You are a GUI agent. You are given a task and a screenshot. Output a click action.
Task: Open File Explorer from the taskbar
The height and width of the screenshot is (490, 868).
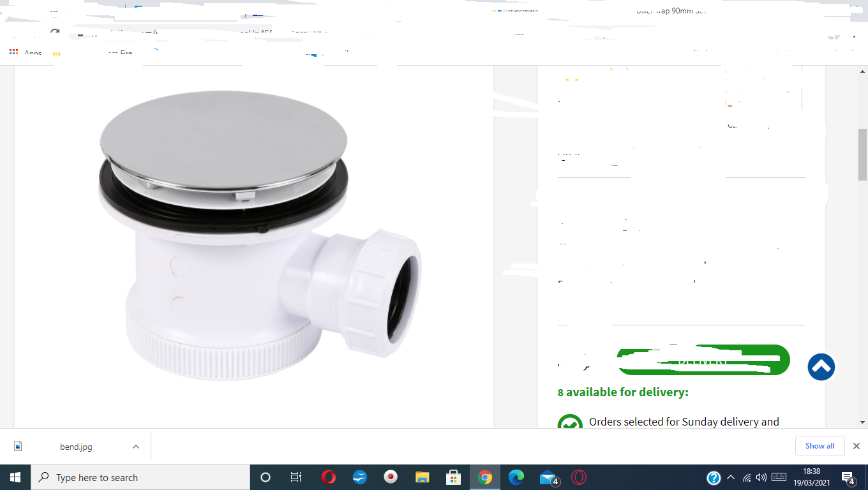(422, 477)
